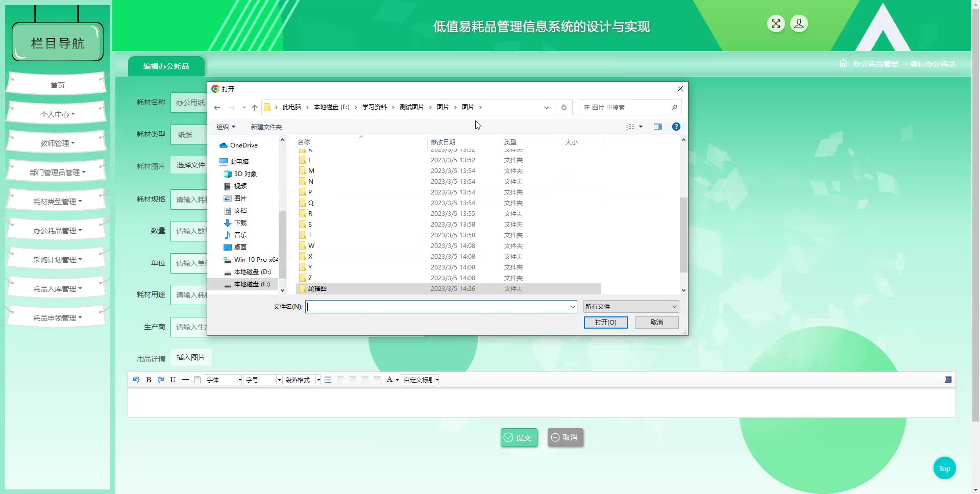Expand the 部门管理员管理 sidebar menu
Viewport: 980px width, 494px height.
click(57, 172)
